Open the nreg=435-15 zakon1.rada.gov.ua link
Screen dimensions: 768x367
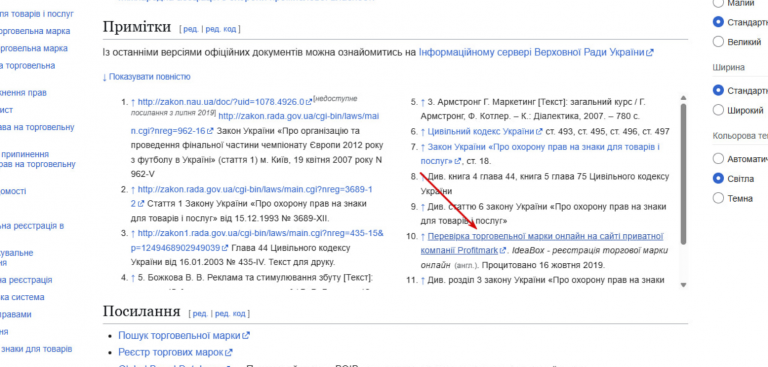(x=257, y=240)
